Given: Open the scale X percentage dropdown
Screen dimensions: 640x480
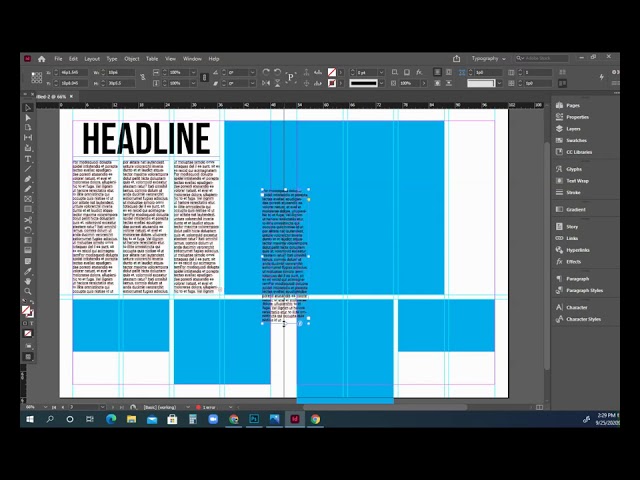Looking at the screenshot, I should coord(193,72).
